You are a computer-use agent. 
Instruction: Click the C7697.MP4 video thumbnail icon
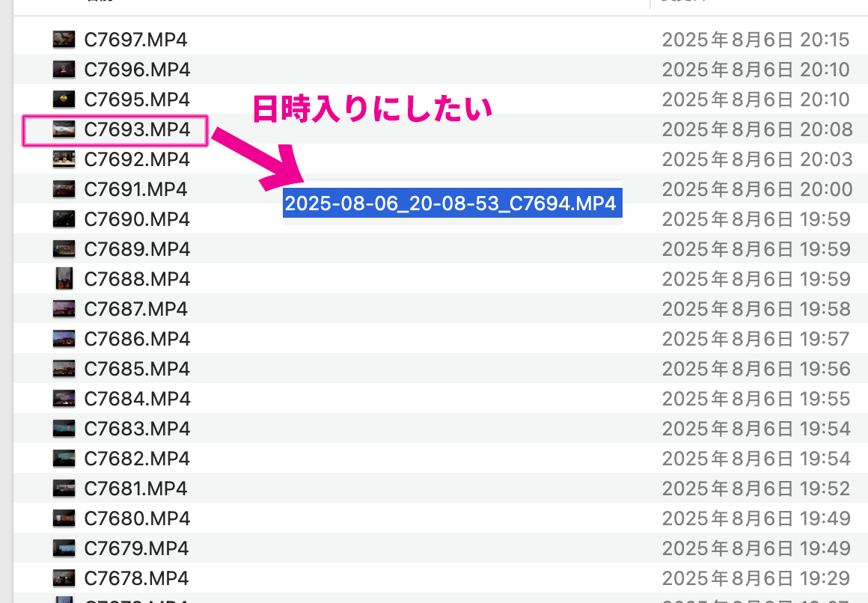[64, 40]
